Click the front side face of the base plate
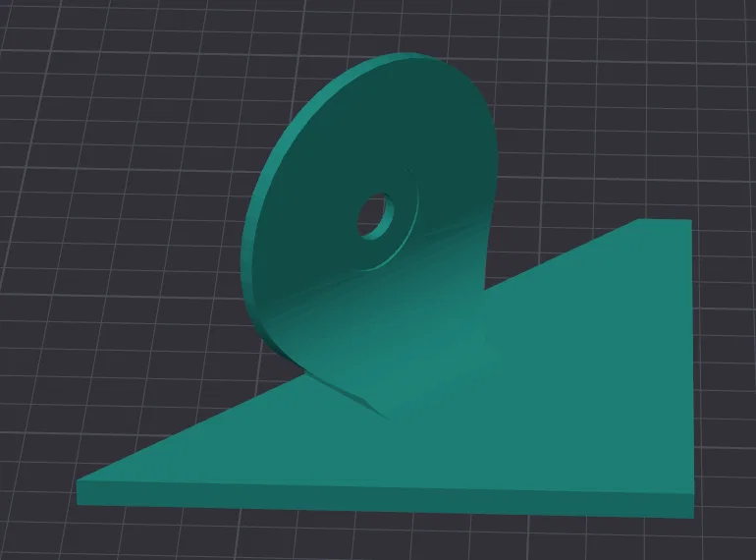Screen dimensions: 756x560 [x=386, y=499]
